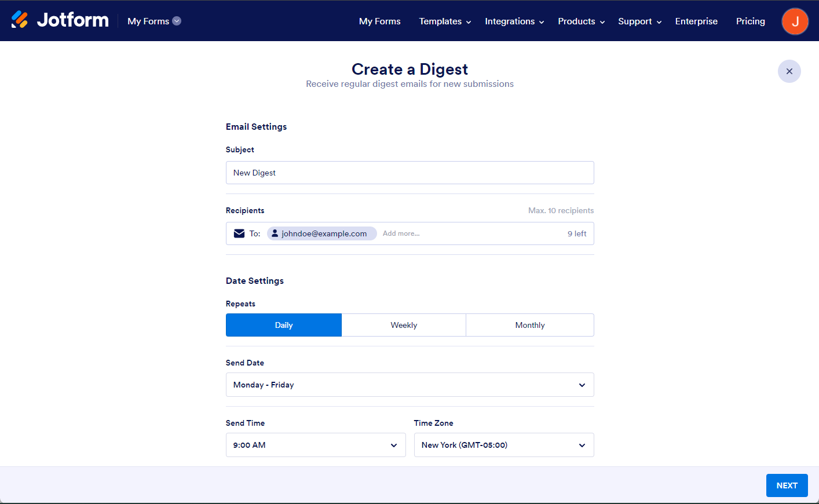The width and height of the screenshot is (819, 504).
Task: Open the Support menu
Action: point(639,21)
